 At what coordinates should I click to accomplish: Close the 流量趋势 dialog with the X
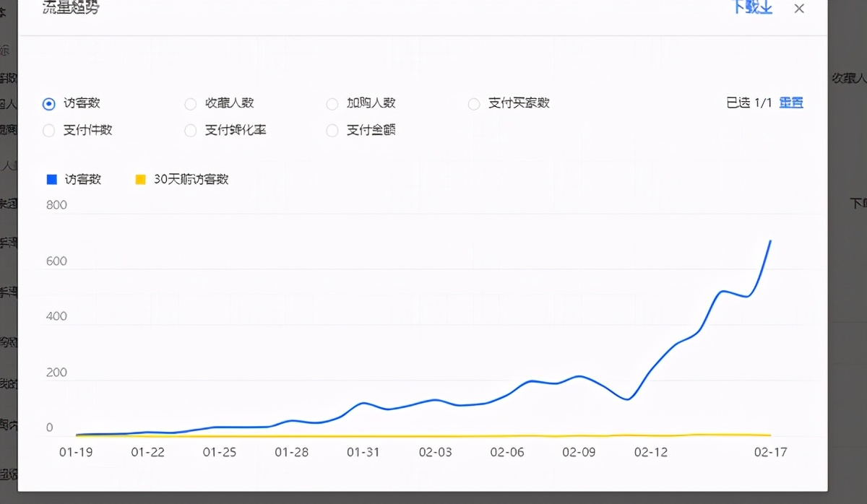click(x=798, y=9)
